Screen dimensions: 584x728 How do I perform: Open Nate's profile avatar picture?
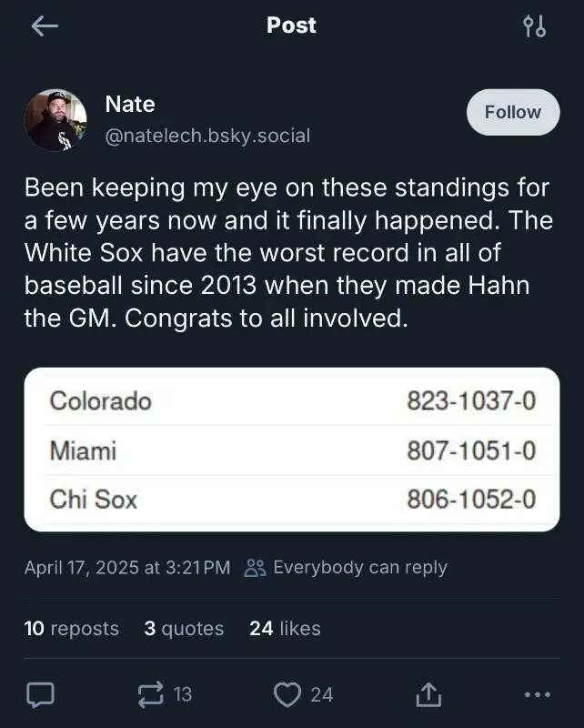click(x=55, y=120)
